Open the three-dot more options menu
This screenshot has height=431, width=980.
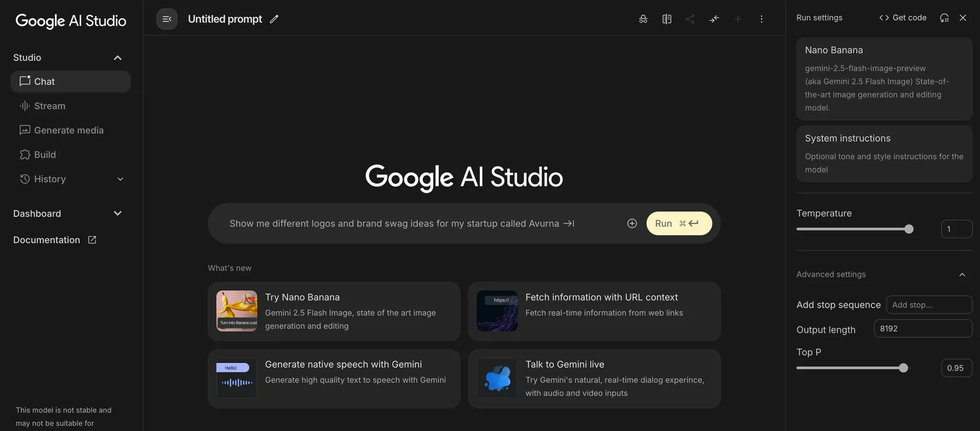pyautogui.click(x=761, y=19)
